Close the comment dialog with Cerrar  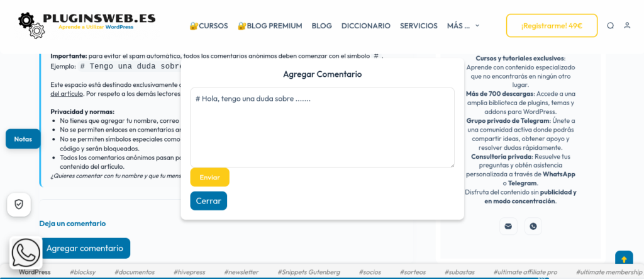(208, 201)
